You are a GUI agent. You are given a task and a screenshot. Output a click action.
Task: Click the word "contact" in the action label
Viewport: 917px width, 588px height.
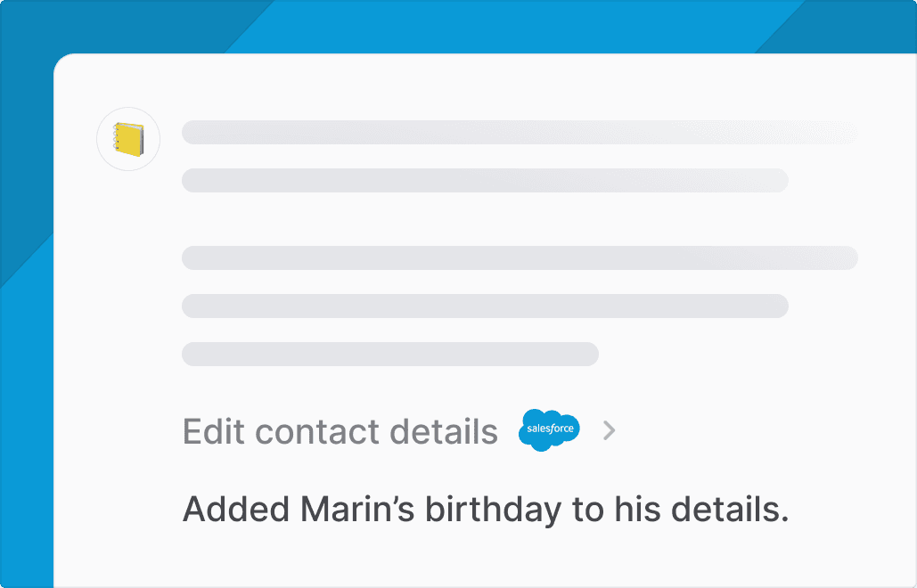point(312,431)
